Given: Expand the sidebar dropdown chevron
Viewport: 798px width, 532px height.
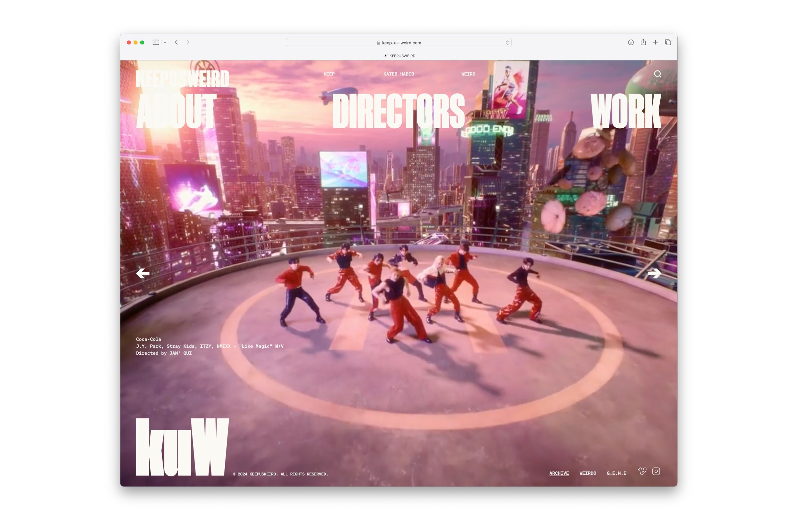Looking at the screenshot, I should tap(165, 43).
